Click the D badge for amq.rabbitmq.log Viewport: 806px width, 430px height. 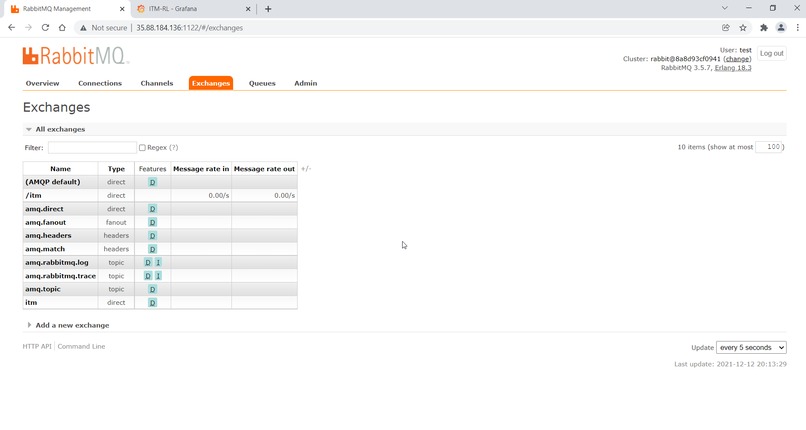[148, 263]
